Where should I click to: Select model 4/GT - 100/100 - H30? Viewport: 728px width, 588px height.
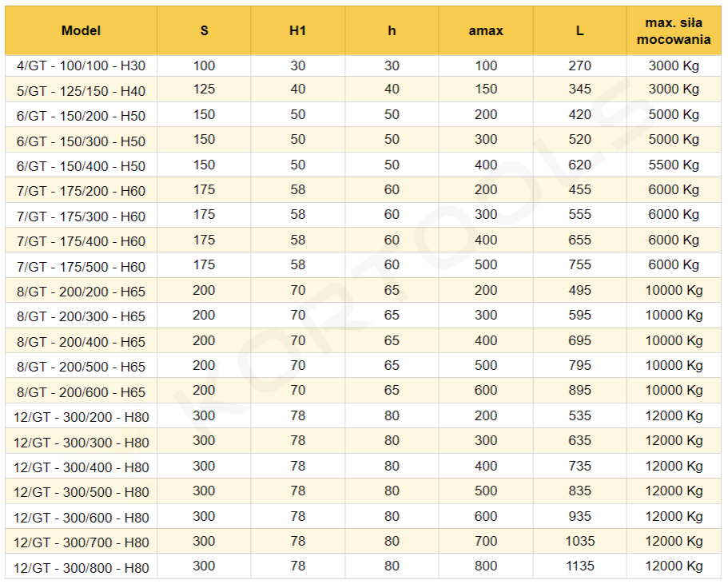click(x=81, y=66)
